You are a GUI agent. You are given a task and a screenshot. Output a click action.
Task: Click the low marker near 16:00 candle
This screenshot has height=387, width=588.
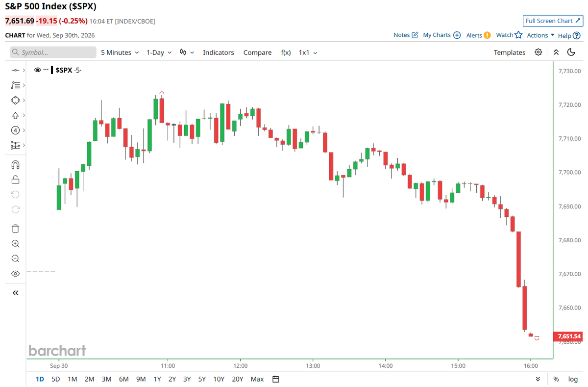(537, 338)
